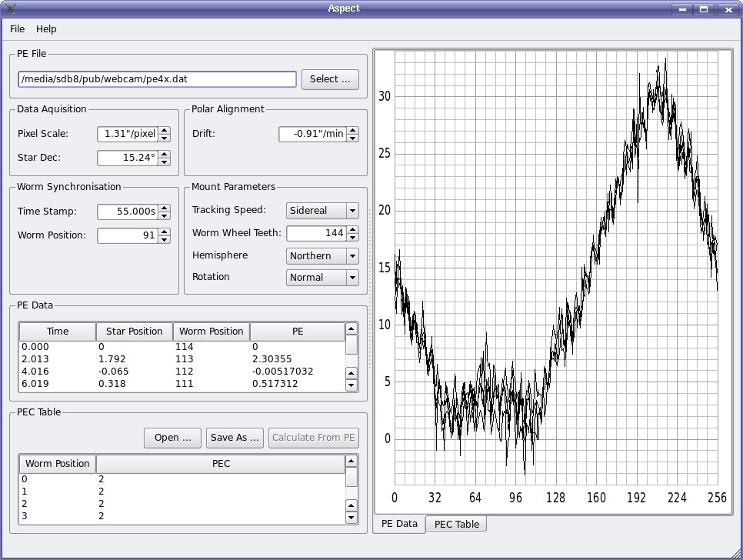Click the Save As ... button

tap(235, 438)
